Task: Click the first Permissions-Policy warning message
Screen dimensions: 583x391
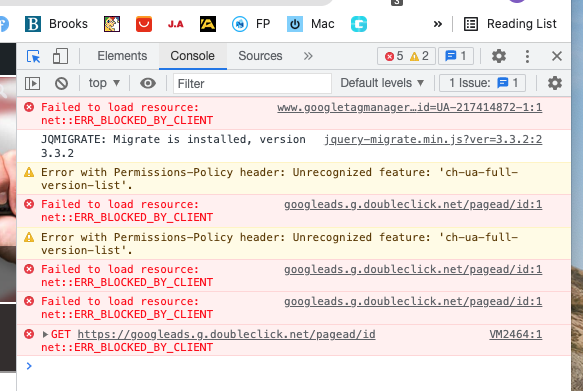Action: (279, 179)
